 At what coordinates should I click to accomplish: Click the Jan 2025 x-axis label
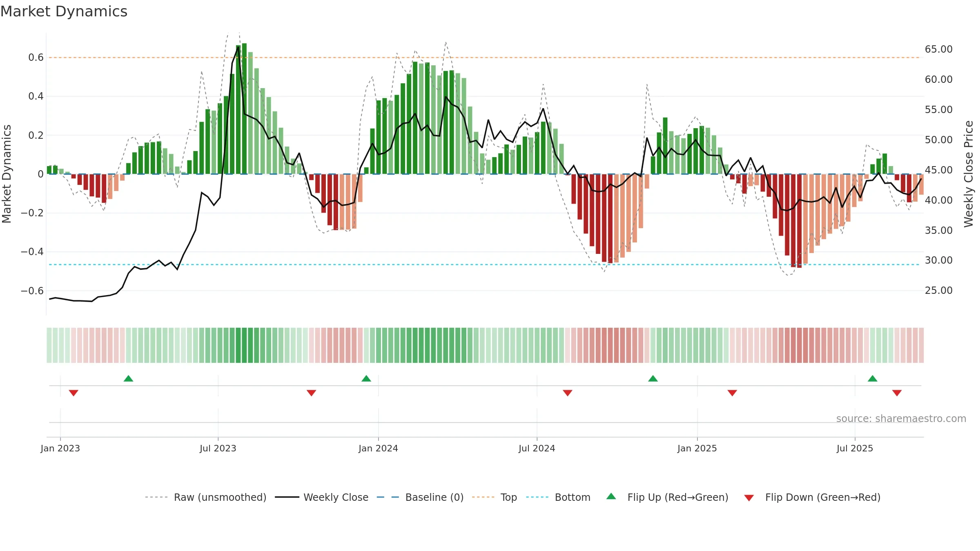[697, 448]
